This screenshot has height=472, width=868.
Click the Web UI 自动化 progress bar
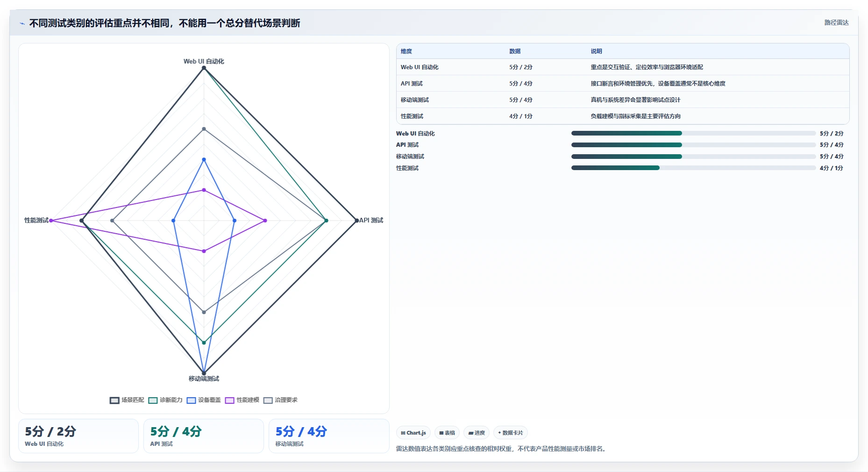click(x=693, y=133)
